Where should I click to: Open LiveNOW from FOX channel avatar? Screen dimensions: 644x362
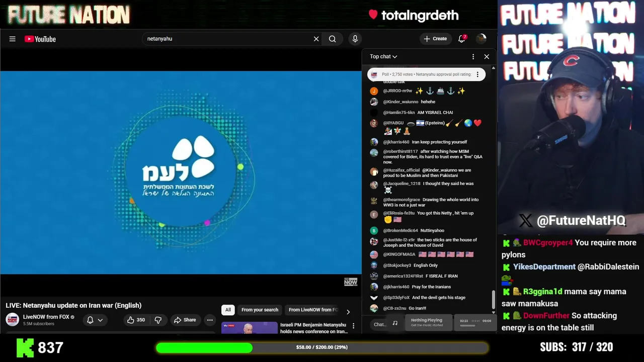coord(13,320)
